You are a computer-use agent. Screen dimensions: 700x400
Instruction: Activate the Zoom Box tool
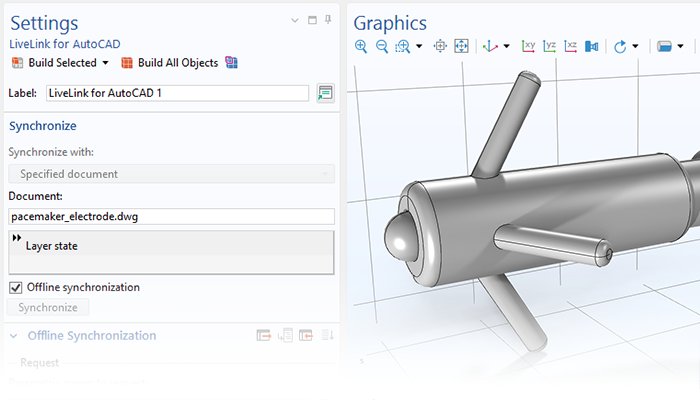click(403, 46)
